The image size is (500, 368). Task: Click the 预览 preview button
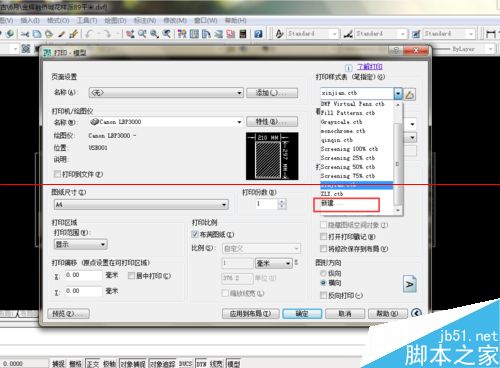(x=68, y=314)
